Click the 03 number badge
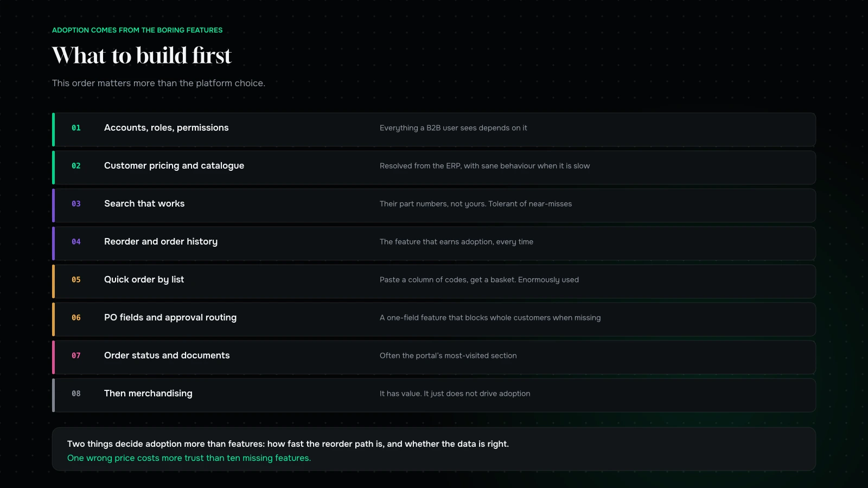 pos(76,204)
